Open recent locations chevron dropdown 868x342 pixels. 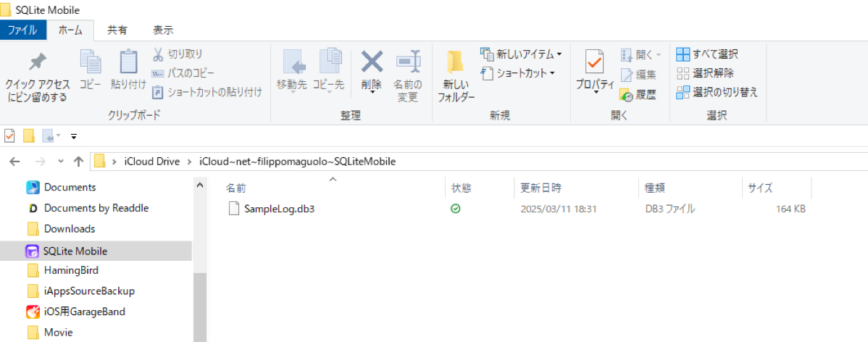pos(61,162)
